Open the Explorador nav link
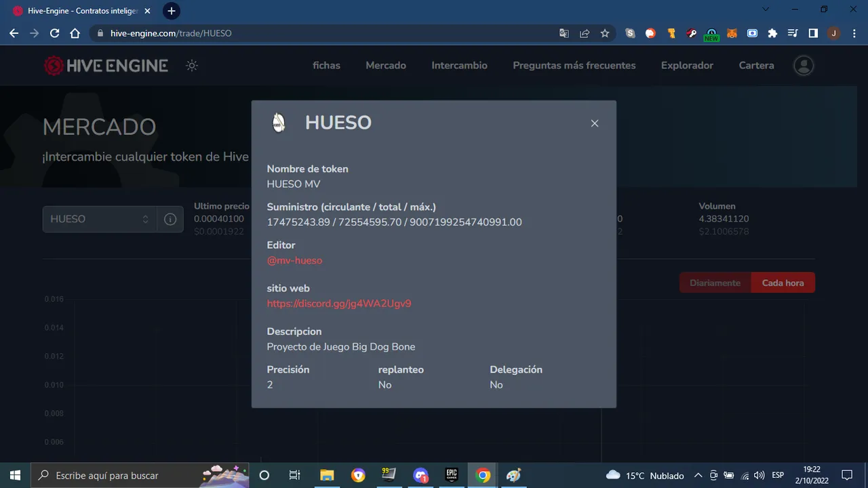The height and width of the screenshot is (488, 868). point(687,66)
